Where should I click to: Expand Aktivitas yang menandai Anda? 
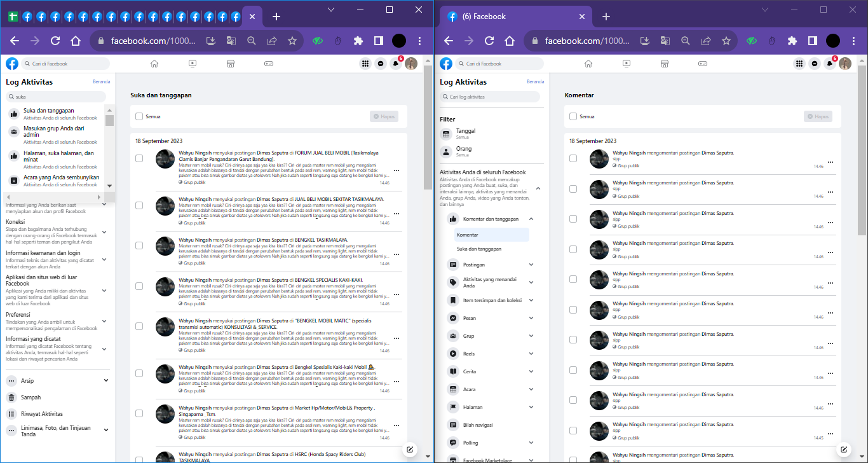(x=531, y=282)
